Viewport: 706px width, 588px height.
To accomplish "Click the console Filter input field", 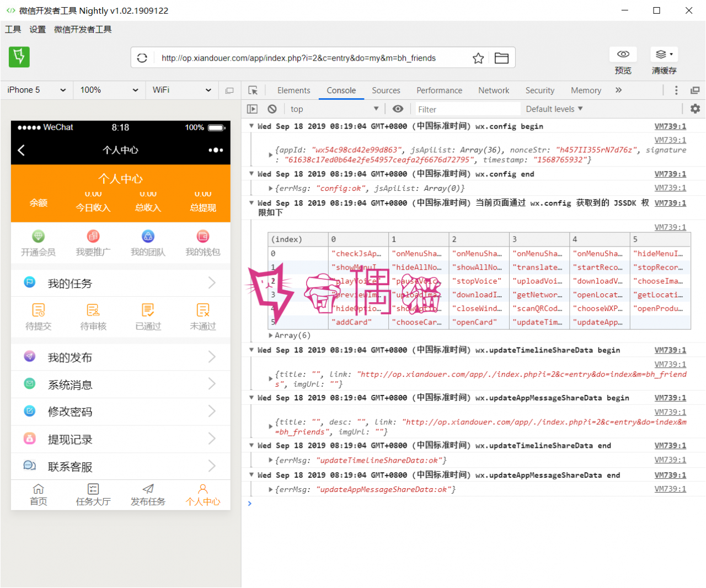I will coord(467,109).
